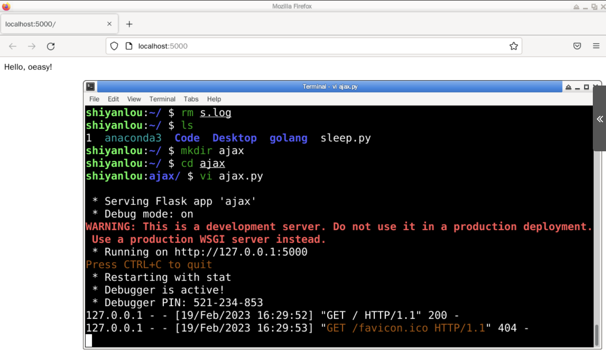This screenshot has width=606, height=364.
Task: Click 'Press CTRL+C to quit' text
Action: click(149, 265)
